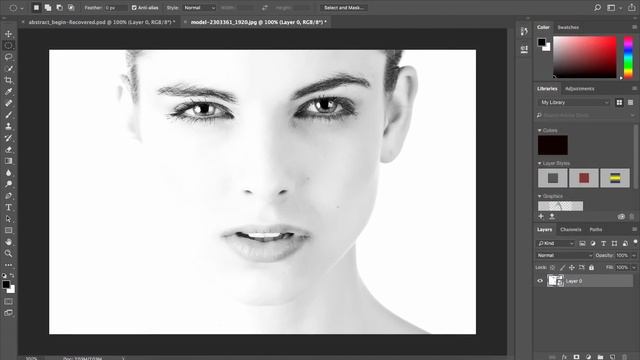This screenshot has height=360, width=640.
Task: Select the Elliptical Marquee tool
Action: coord(8,45)
